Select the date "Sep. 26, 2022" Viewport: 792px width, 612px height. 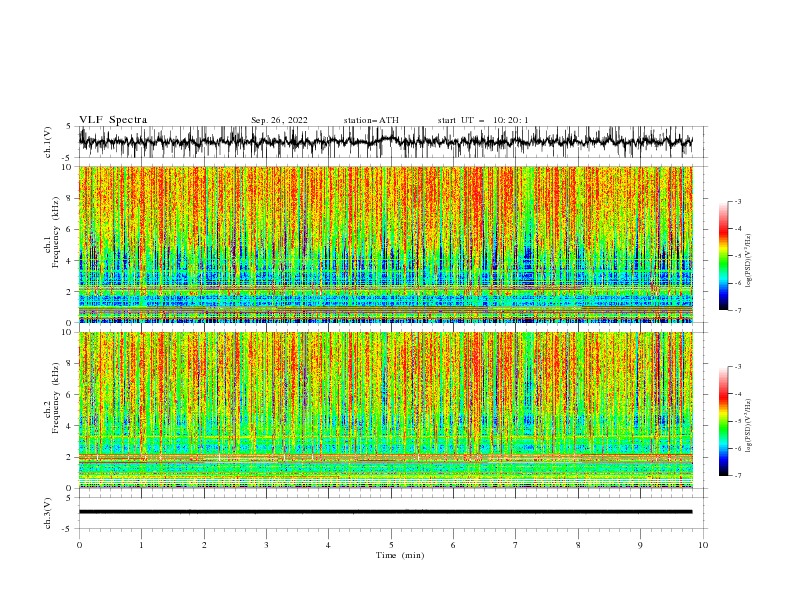point(279,120)
